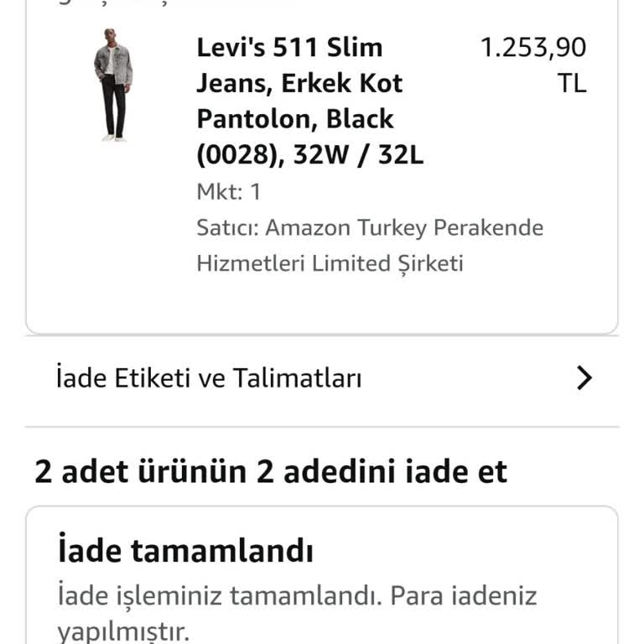Screen dimensions: 644x644
Task: Tap the '(0028), 32W / 32L' size line
Action: [x=310, y=155]
